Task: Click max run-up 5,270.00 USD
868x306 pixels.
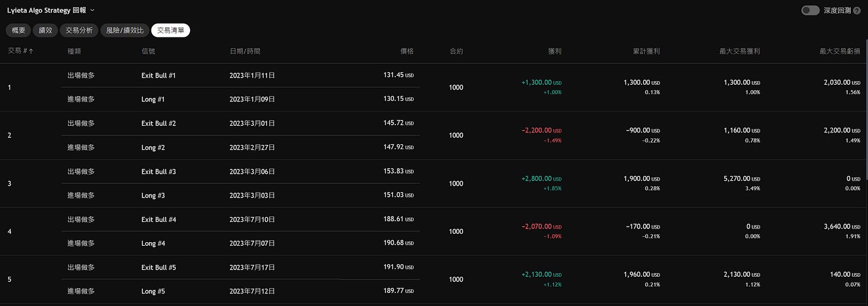Action: [742, 178]
